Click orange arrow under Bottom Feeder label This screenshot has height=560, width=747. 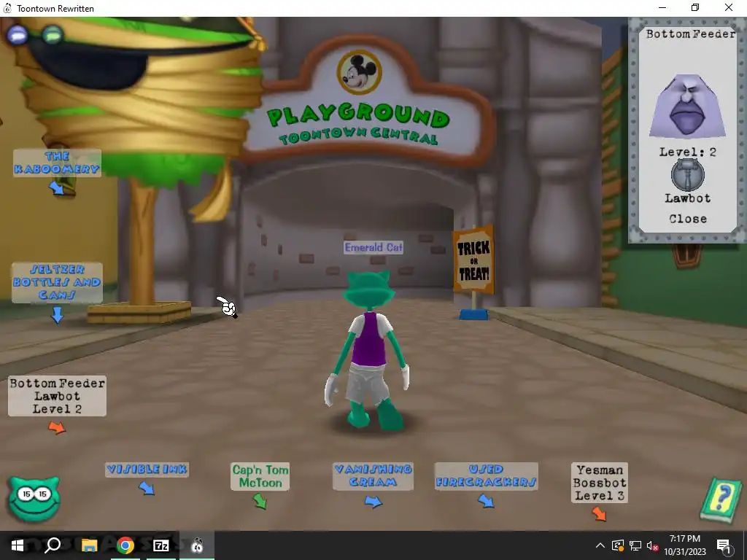[x=57, y=427]
